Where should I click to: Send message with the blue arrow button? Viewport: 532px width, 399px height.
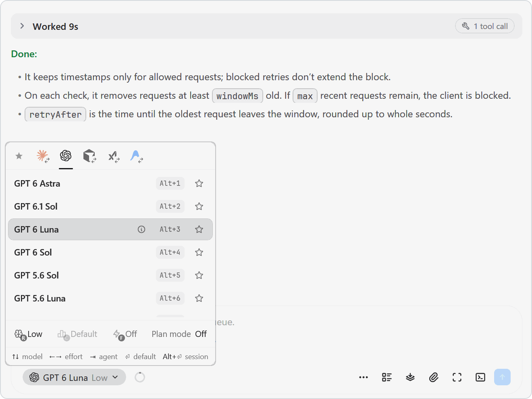pos(502,377)
